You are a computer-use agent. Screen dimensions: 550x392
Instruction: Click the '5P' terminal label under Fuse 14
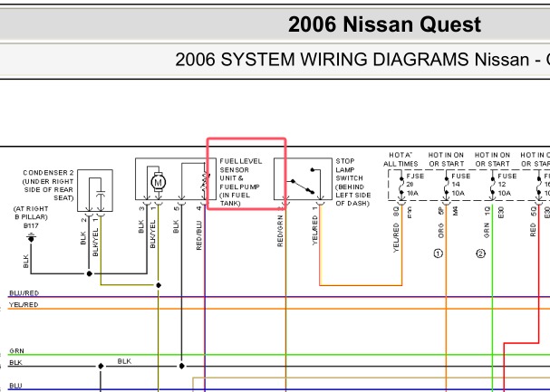pos(441,211)
